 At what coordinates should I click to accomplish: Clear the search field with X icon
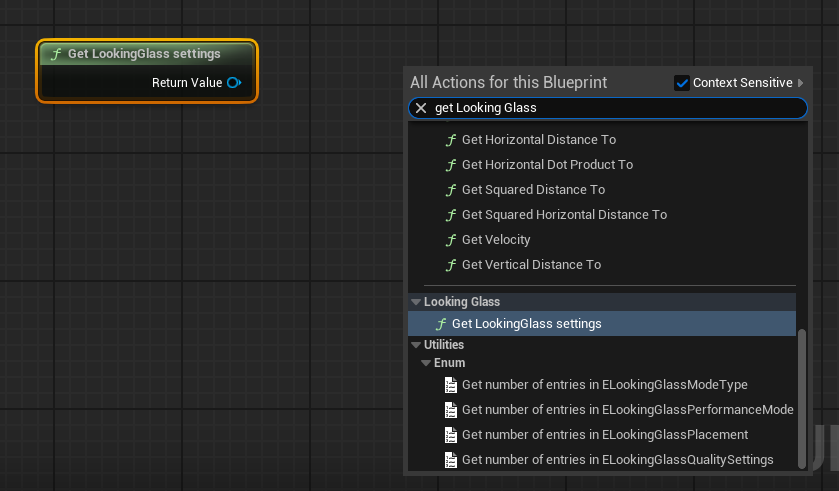pos(421,108)
